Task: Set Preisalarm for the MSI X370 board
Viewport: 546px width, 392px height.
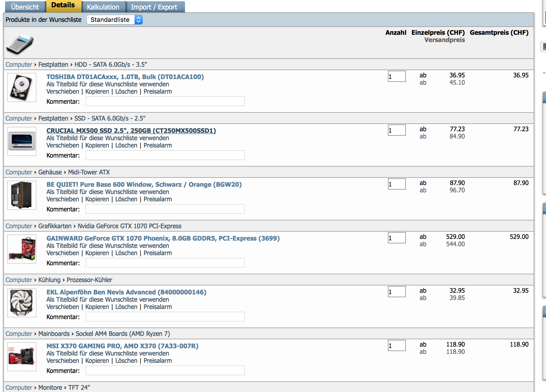Action: pyautogui.click(x=158, y=361)
